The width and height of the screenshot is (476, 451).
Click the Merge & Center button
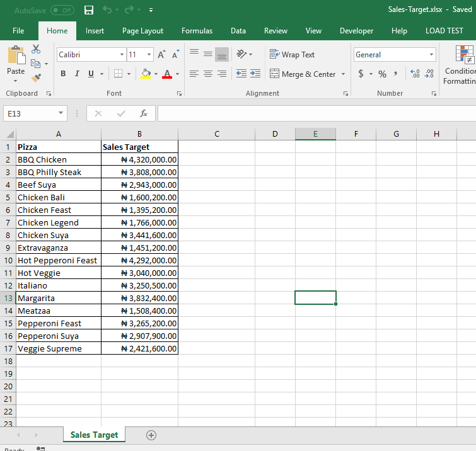[303, 74]
